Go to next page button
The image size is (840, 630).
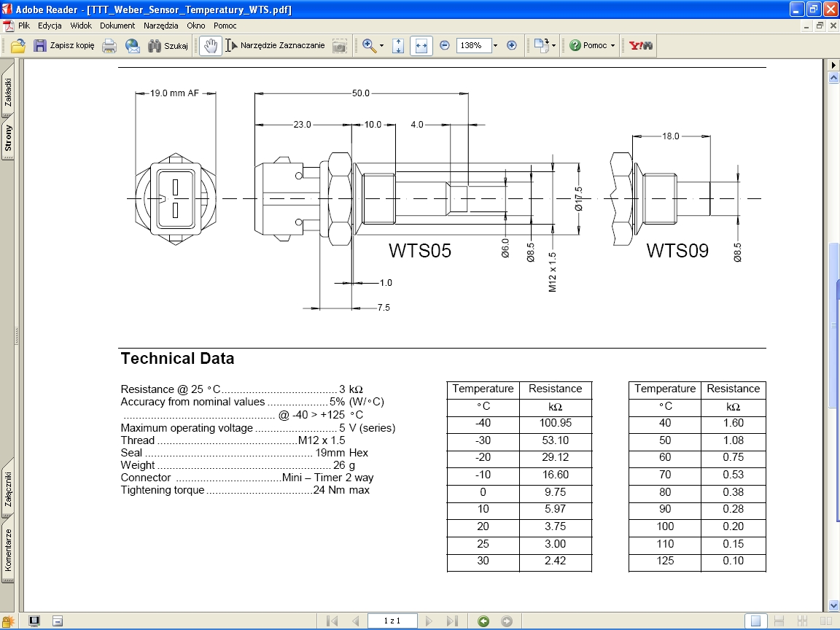point(429,621)
